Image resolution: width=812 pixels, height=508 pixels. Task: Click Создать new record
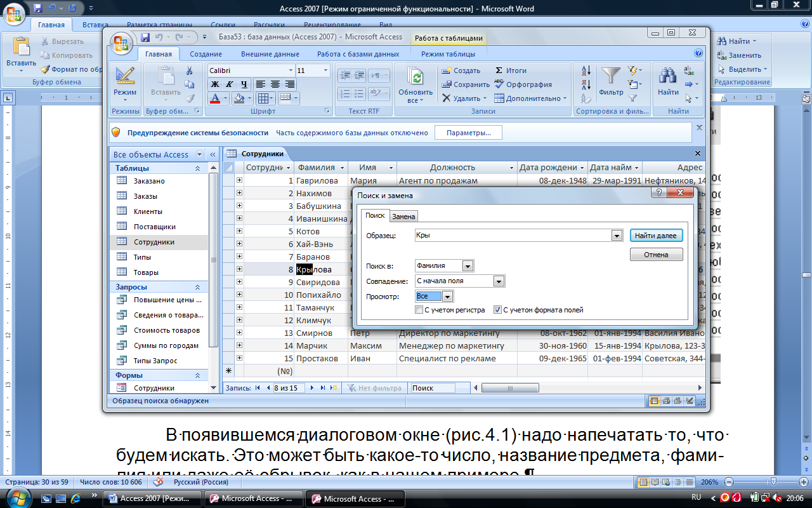[461, 70]
